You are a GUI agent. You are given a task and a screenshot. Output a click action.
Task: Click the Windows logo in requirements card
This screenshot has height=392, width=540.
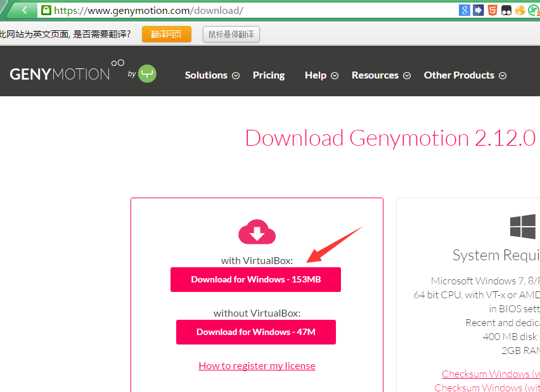click(523, 227)
